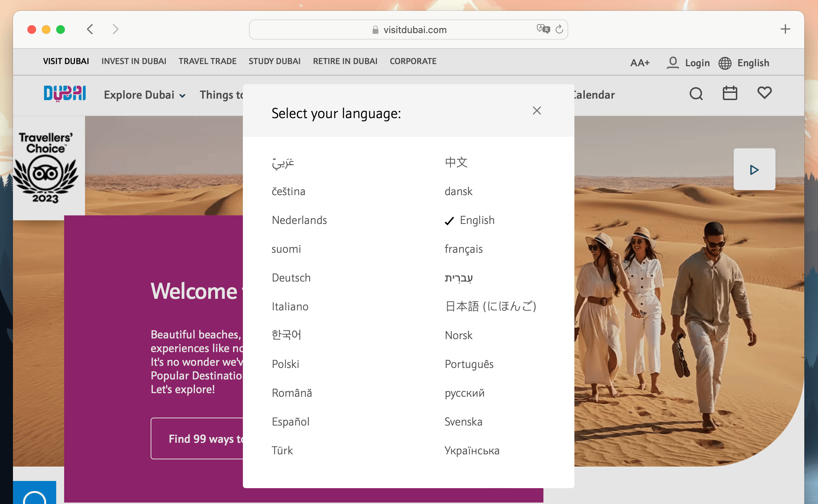Image resolution: width=818 pixels, height=504 pixels.
Task: Select čeština language
Action: pos(288,191)
